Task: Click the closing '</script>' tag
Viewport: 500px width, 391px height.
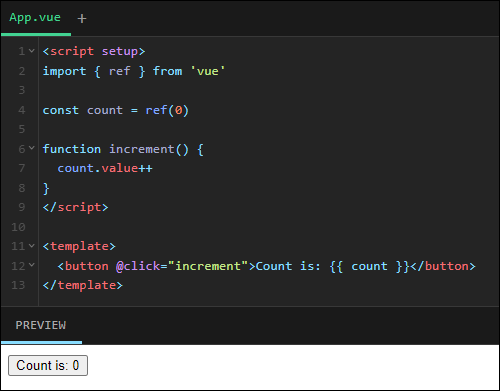Action: 75,207
